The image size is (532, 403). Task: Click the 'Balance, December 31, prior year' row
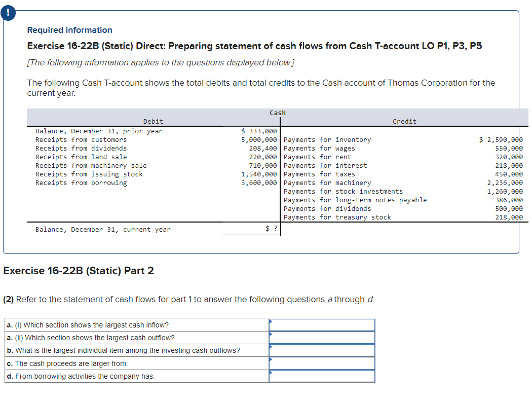[99, 131]
